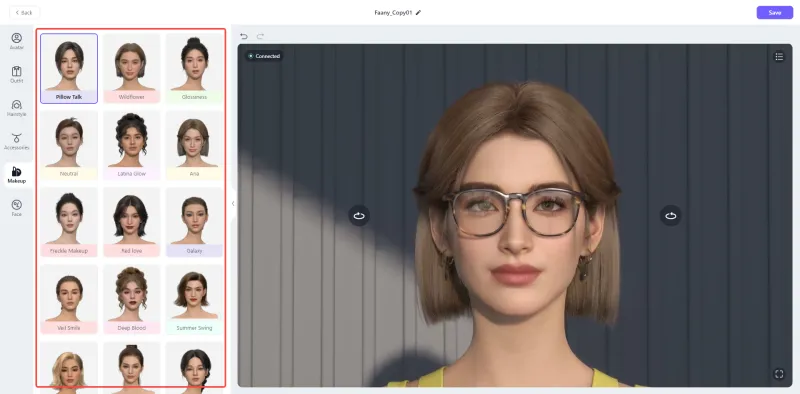Select the Red love makeup preset

132,223
